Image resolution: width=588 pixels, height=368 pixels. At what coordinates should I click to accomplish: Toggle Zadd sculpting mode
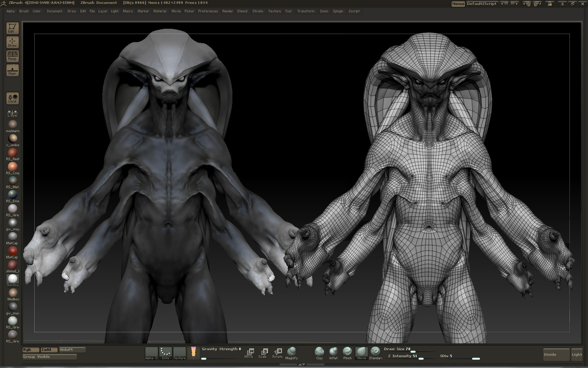(x=48, y=350)
